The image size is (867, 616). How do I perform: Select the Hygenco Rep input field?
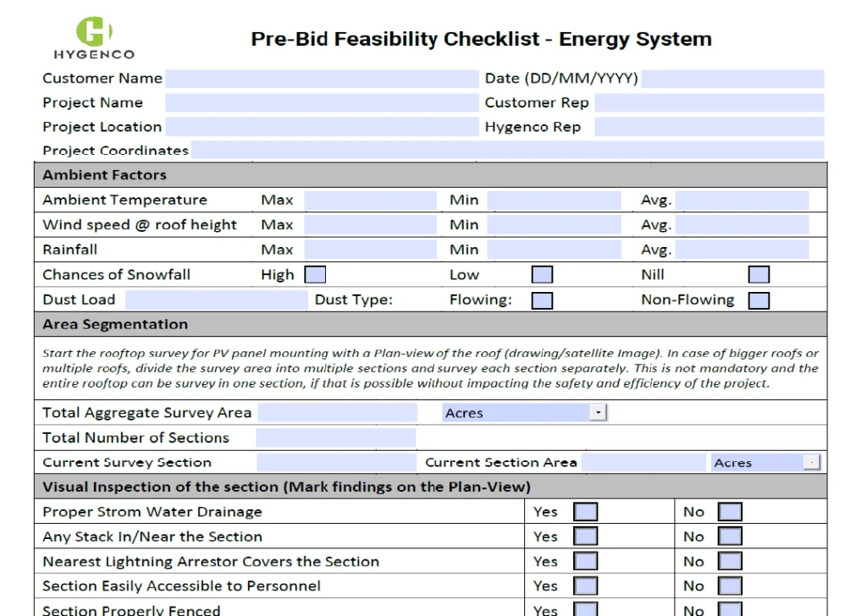[709, 127]
